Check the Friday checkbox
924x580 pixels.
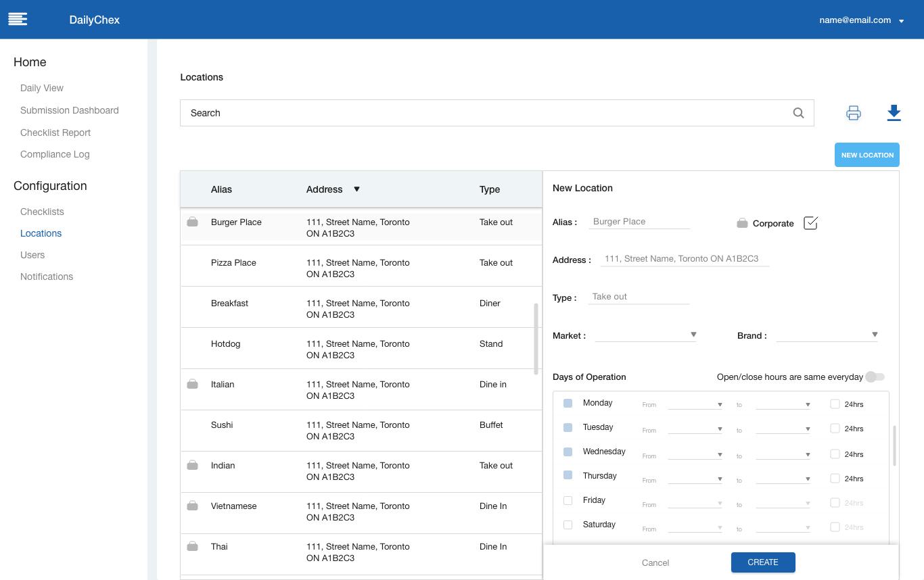[x=568, y=500]
